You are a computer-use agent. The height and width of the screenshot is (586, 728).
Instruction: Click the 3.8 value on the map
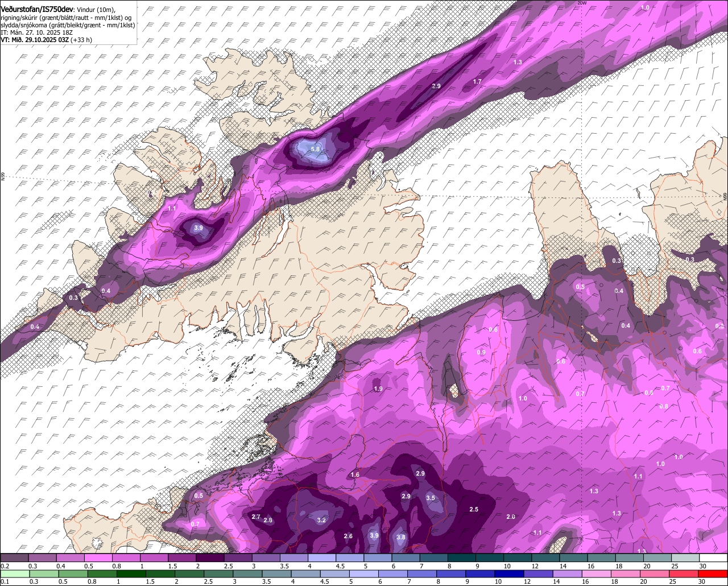[x=400, y=537]
